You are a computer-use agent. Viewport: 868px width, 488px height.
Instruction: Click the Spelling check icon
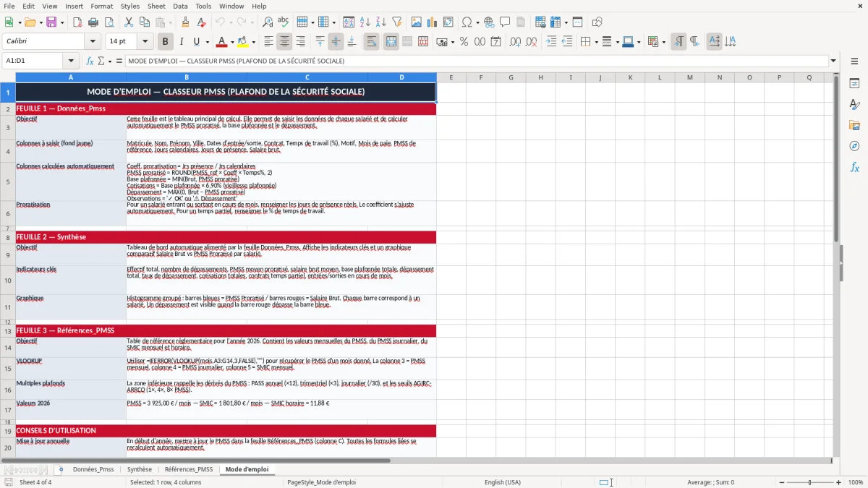click(x=284, y=22)
